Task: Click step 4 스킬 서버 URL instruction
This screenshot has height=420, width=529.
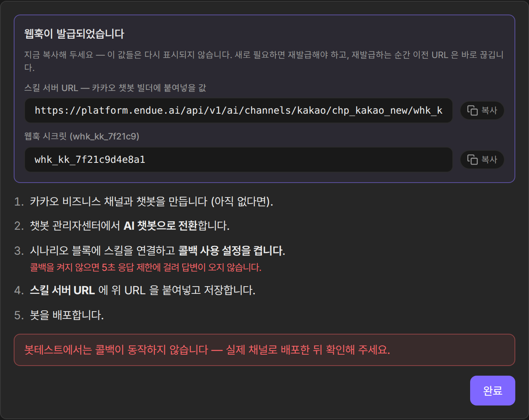Action: tap(143, 290)
